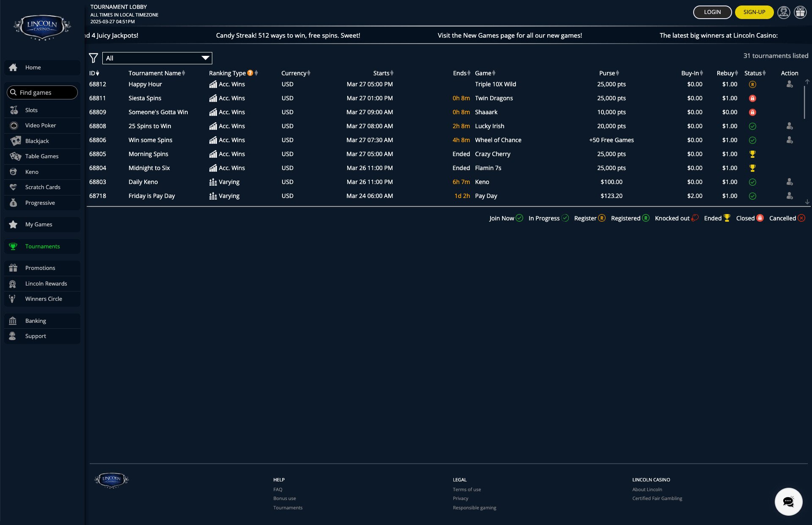Sort by Purse column arrows
The width and height of the screenshot is (812, 525).
click(x=617, y=73)
